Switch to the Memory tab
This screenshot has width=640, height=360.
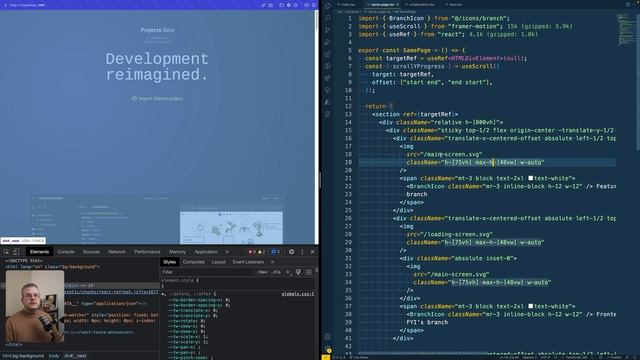(177, 252)
